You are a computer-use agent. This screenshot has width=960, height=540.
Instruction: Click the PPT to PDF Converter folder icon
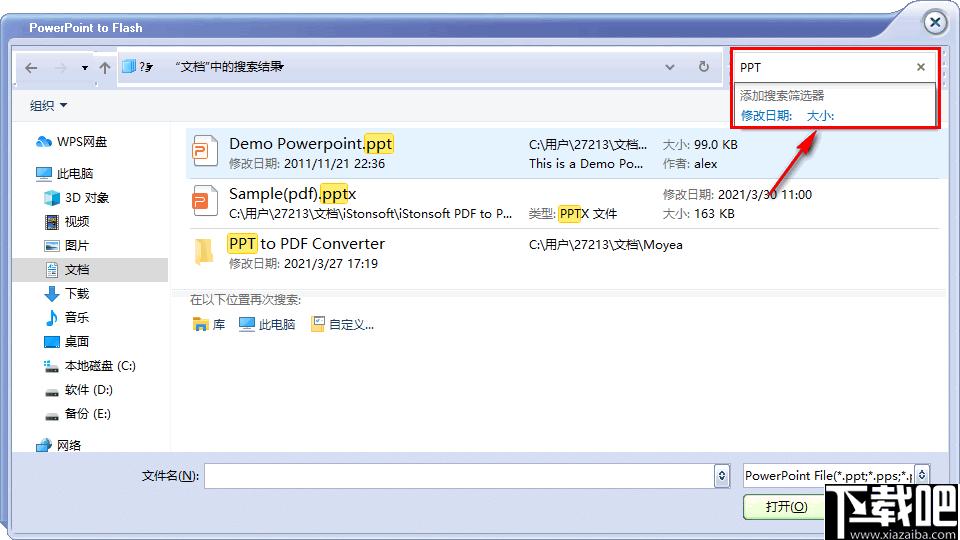click(x=204, y=251)
